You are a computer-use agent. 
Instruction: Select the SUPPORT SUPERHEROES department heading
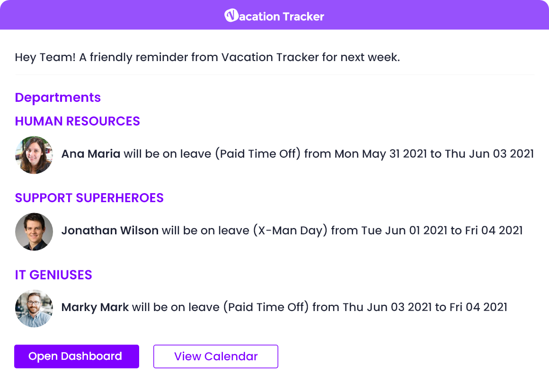coord(89,198)
